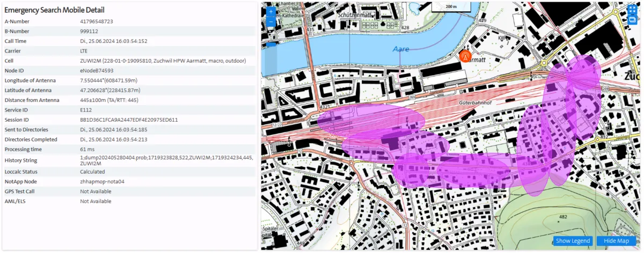Click the Sent to Directories timestamp
Screen dimensions: 644x253
click(114, 130)
